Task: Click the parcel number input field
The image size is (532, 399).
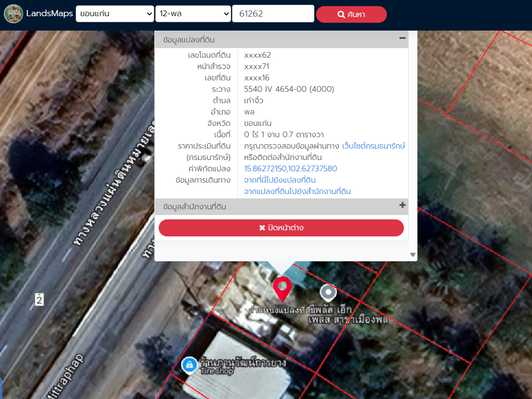Action: (x=273, y=14)
